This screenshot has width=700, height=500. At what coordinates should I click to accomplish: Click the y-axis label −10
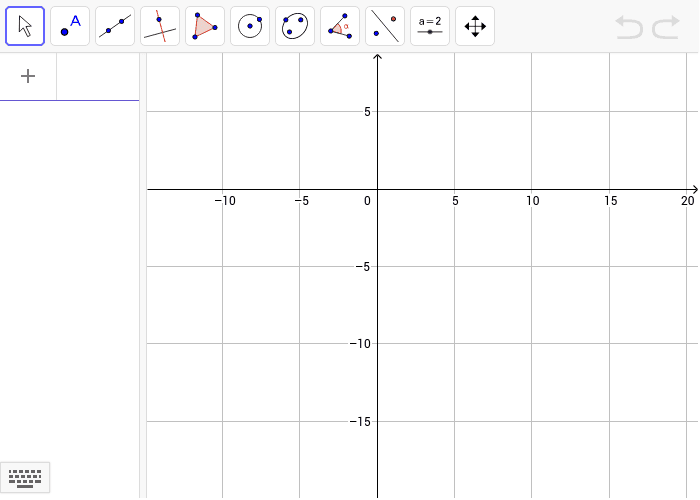coord(360,344)
